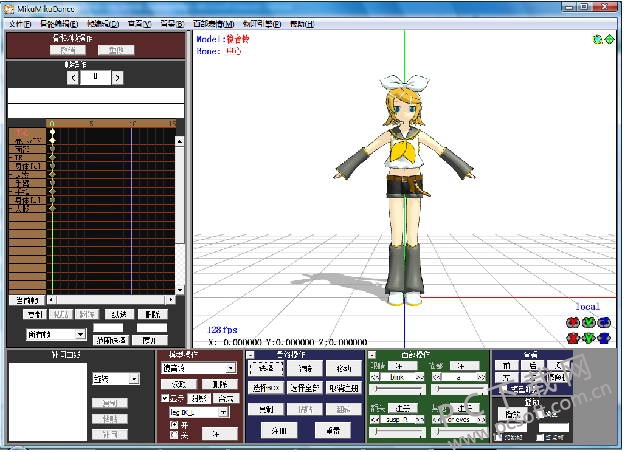This screenshot has height=452, width=624.
Task: Collapse the TR bone group in timeline
Action: pos(11,158)
